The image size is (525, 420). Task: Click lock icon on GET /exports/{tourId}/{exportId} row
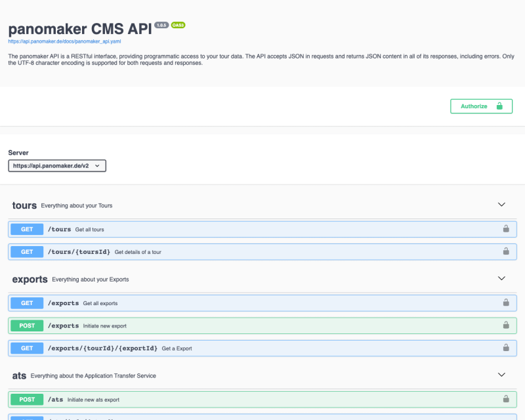pos(506,348)
